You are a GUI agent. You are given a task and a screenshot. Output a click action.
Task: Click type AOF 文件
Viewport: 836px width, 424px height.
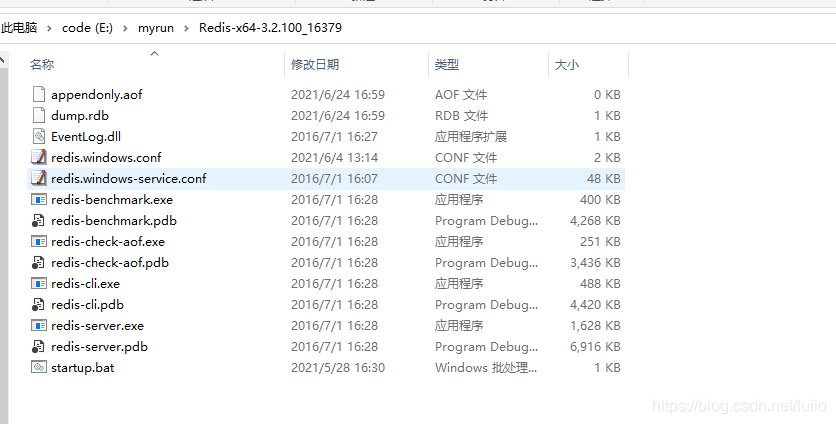(x=461, y=94)
